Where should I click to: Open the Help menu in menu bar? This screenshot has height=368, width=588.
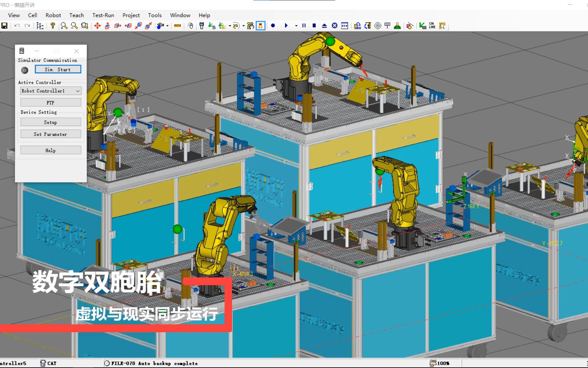pos(205,15)
